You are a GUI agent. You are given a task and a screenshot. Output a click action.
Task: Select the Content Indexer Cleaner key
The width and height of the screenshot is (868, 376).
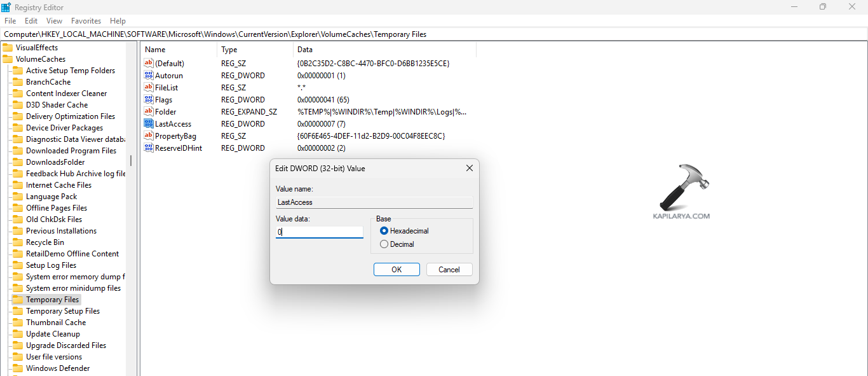66,94
